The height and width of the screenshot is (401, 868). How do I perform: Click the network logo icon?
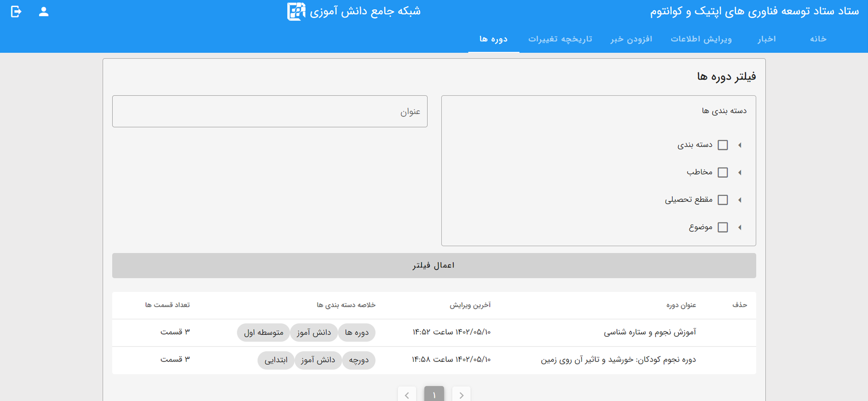click(296, 12)
